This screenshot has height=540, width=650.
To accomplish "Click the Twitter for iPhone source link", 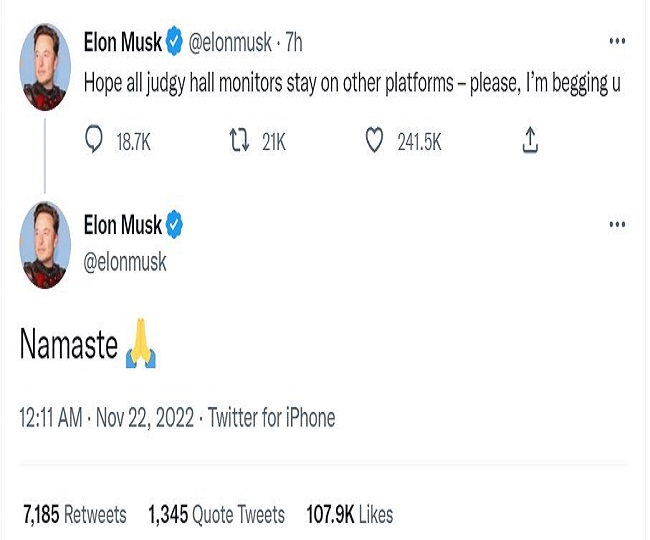I will pos(272,417).
